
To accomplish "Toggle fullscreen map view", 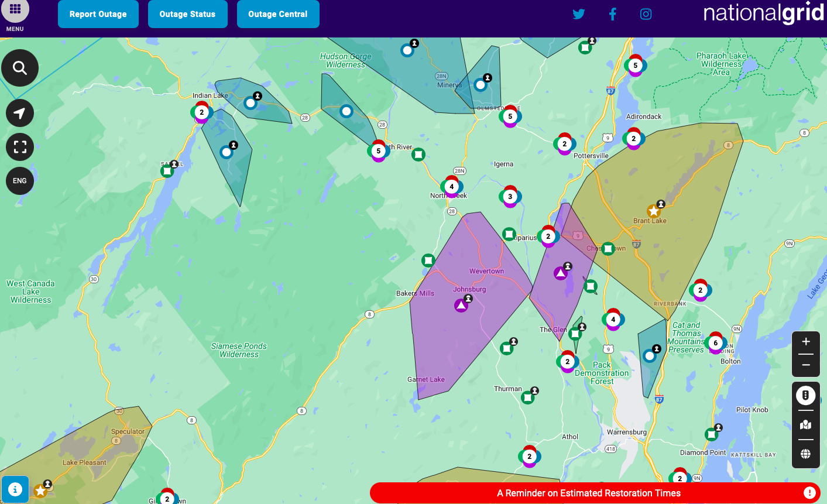I will point(20,147).
